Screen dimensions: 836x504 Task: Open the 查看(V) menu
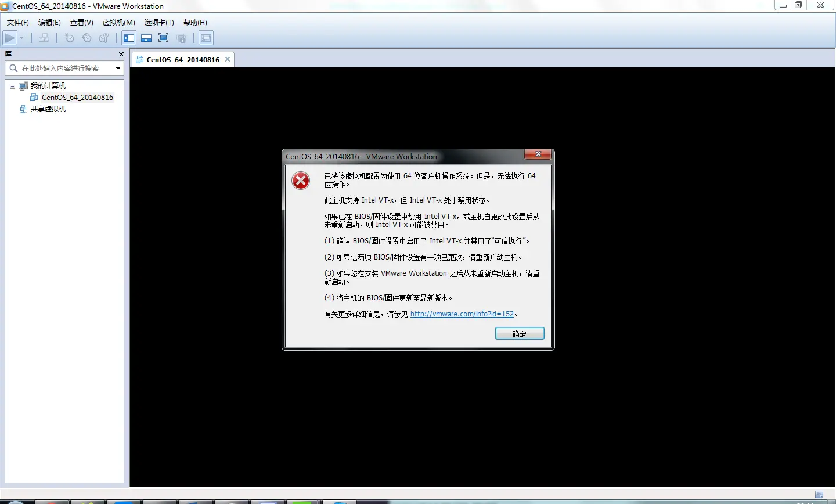coord(82,23)
